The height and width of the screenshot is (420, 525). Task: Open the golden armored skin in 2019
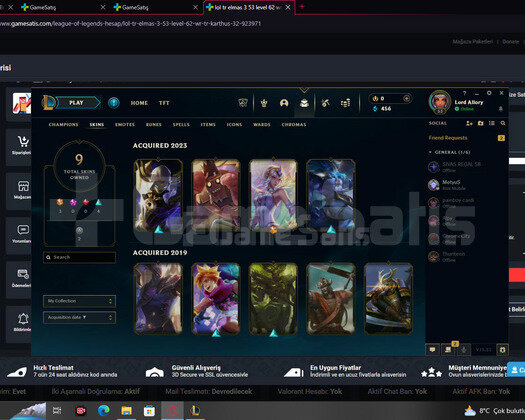(x=388, y=299)
